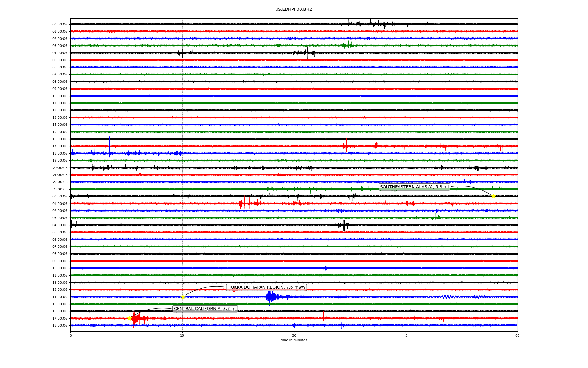Click the CENTRAL CALIFORNIA, 3.7 ml label
This screenshot has height=368, width=588.
point(205,309)
